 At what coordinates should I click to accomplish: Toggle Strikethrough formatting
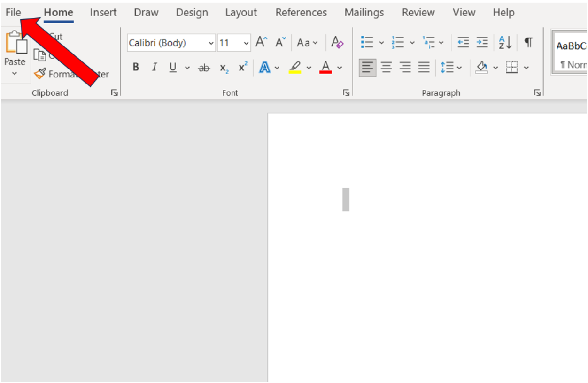pyautogui.click(x=204, y=68)
